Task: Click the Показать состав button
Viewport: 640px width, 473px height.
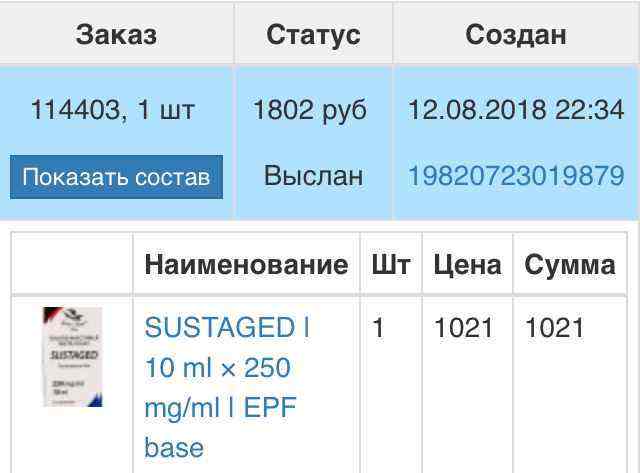Action: click(x=116, y=177)
